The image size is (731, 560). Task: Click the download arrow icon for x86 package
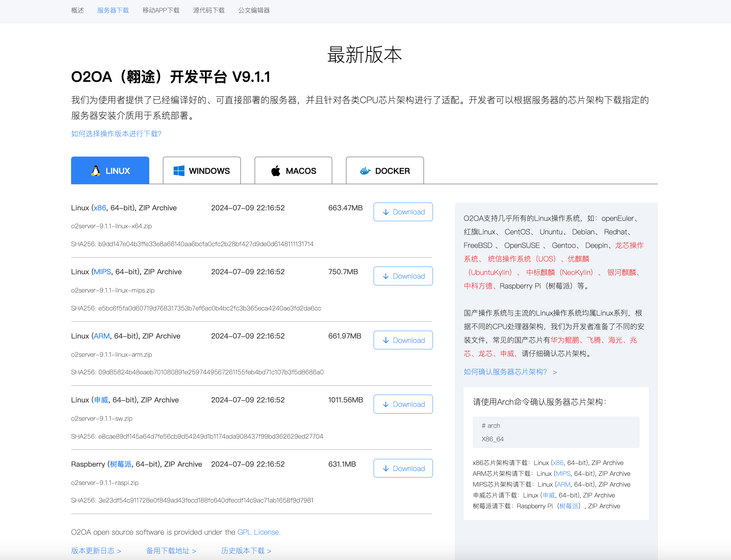[385, 212]
